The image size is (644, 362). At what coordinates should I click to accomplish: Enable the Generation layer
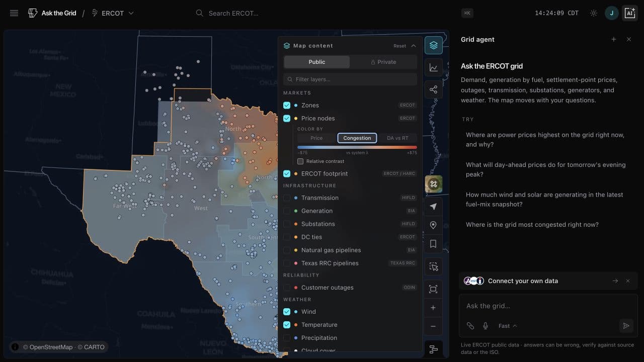[x=287, y=211]
